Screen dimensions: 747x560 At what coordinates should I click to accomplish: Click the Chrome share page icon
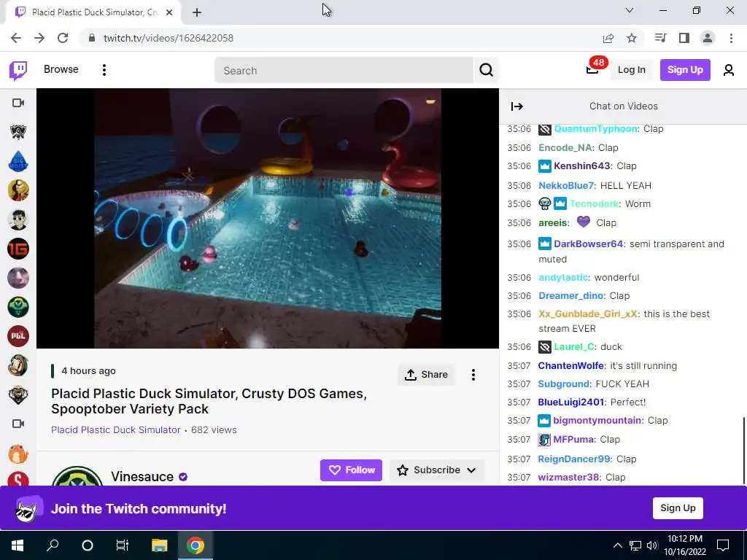608,38
